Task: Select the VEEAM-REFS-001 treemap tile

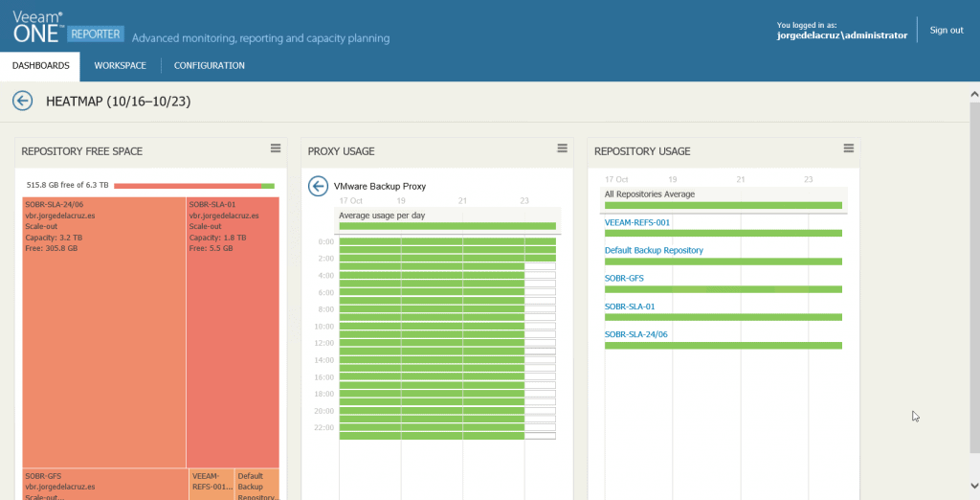Action: pos(212,485)
